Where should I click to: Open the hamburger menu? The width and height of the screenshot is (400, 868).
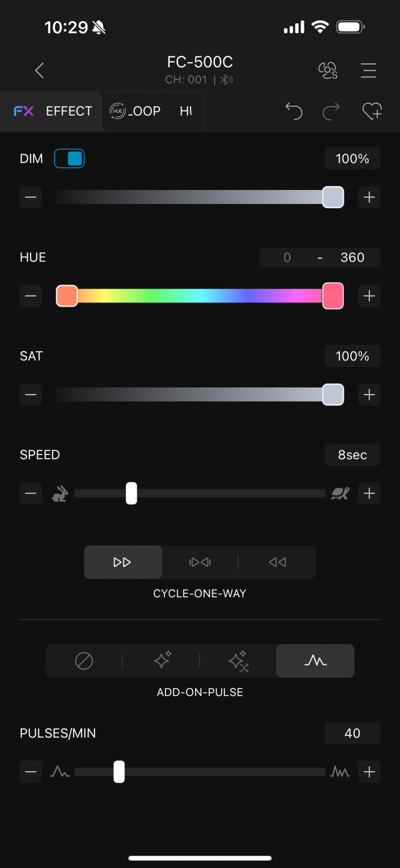(368, 70)
